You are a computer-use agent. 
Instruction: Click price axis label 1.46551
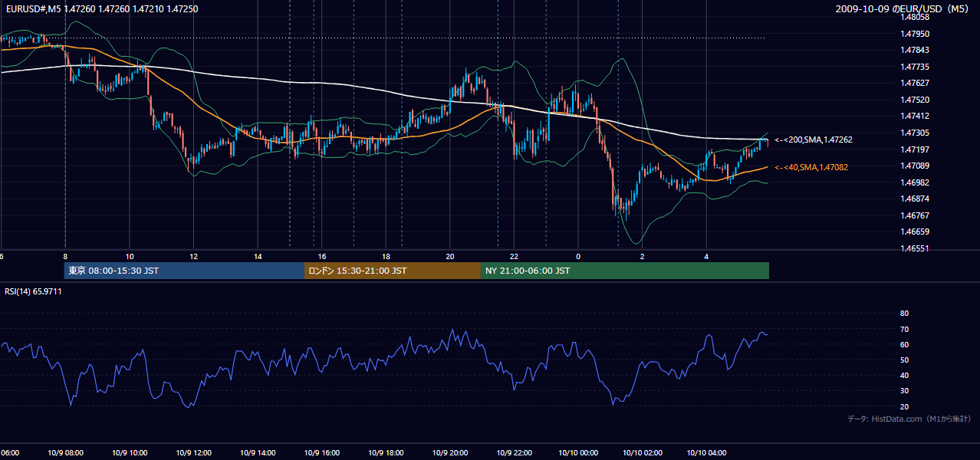coord(916,248)
